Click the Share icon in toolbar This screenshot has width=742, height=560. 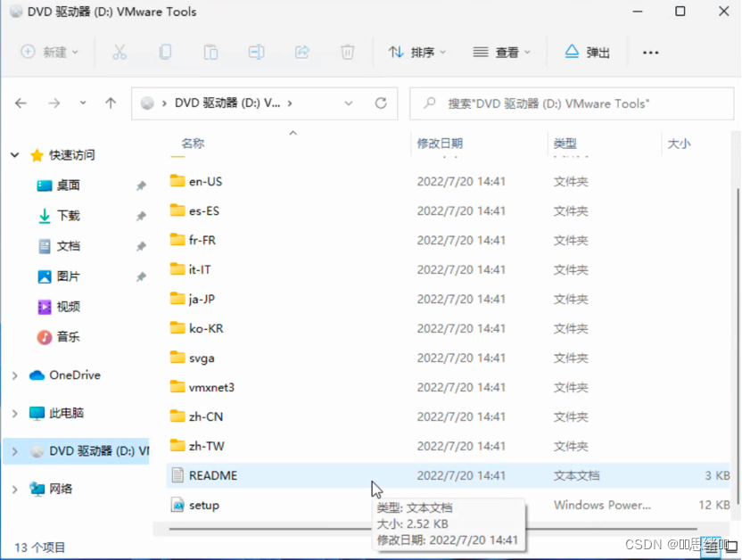coord(302,52)
